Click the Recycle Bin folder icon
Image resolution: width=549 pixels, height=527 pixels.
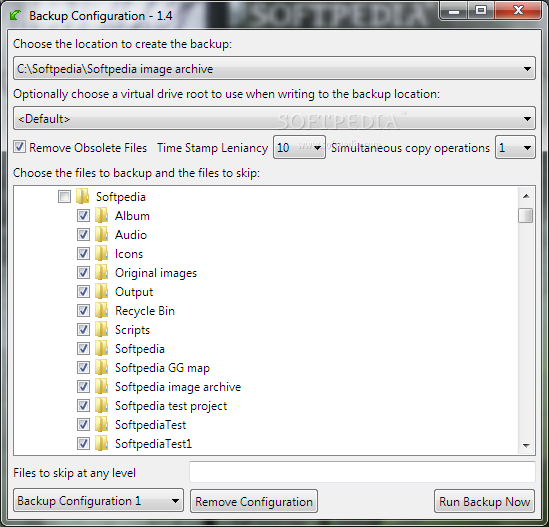[102, 310]
